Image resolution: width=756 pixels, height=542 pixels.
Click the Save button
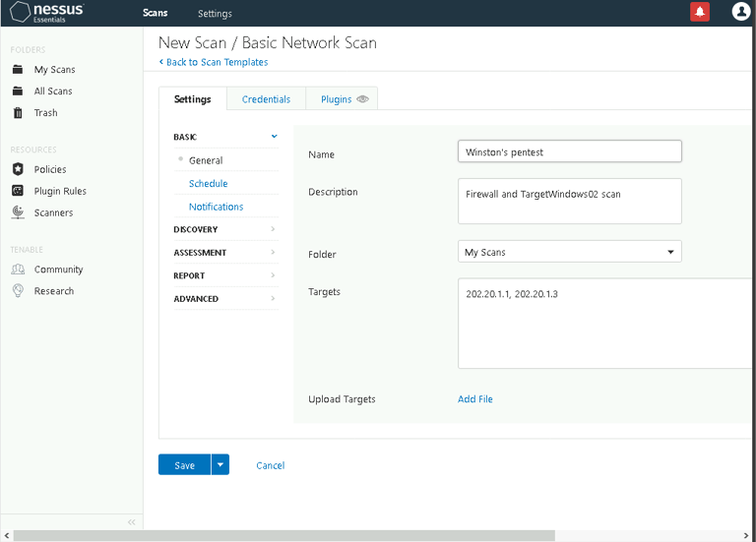click(185, 465)
